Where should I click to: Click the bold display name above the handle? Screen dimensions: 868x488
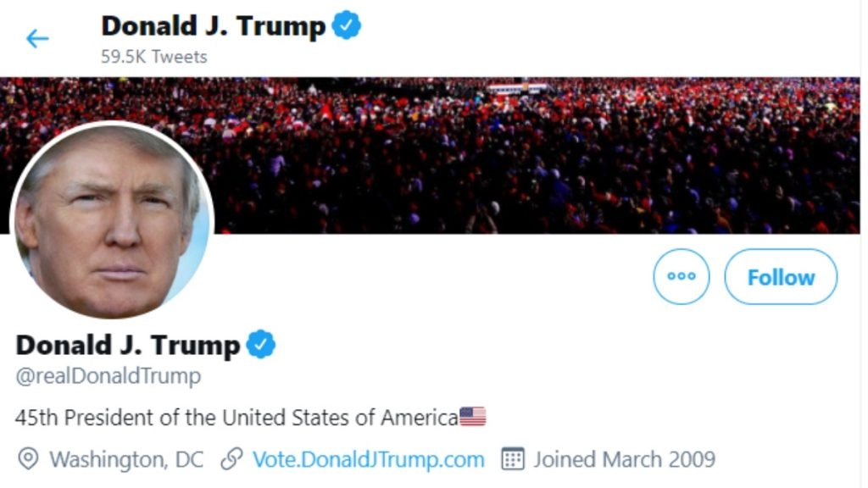(x=128, y=345)
